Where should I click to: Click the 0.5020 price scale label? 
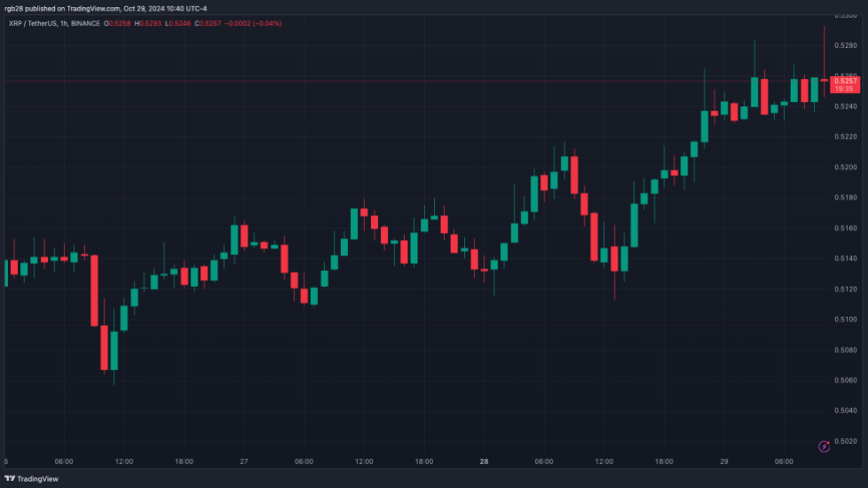845,441
